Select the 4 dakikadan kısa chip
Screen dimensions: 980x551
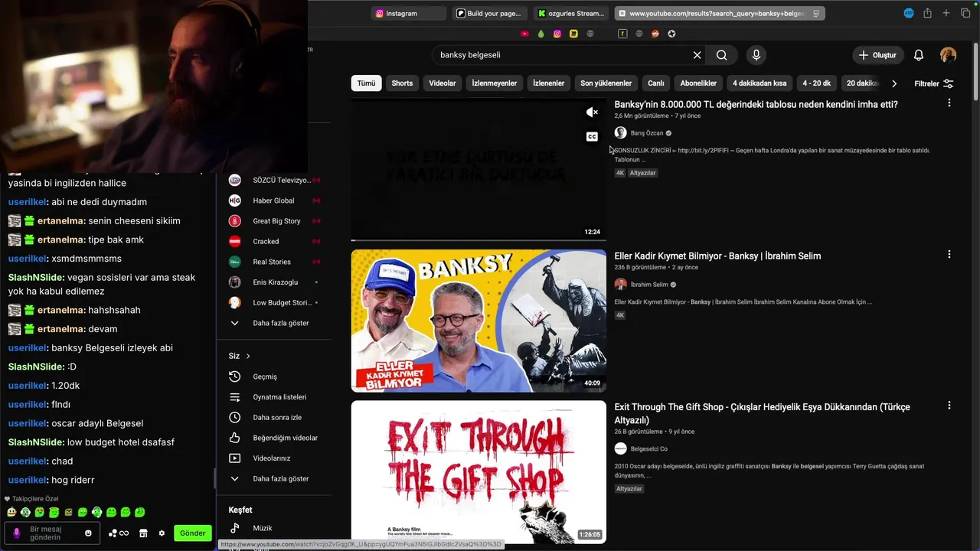759,83
